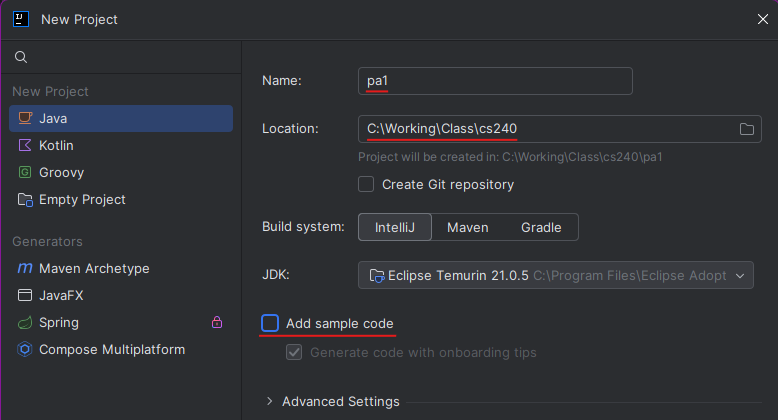Enable Create Git repository checkbox
Viewport: 778px width, 420px height.
point(366,184)
